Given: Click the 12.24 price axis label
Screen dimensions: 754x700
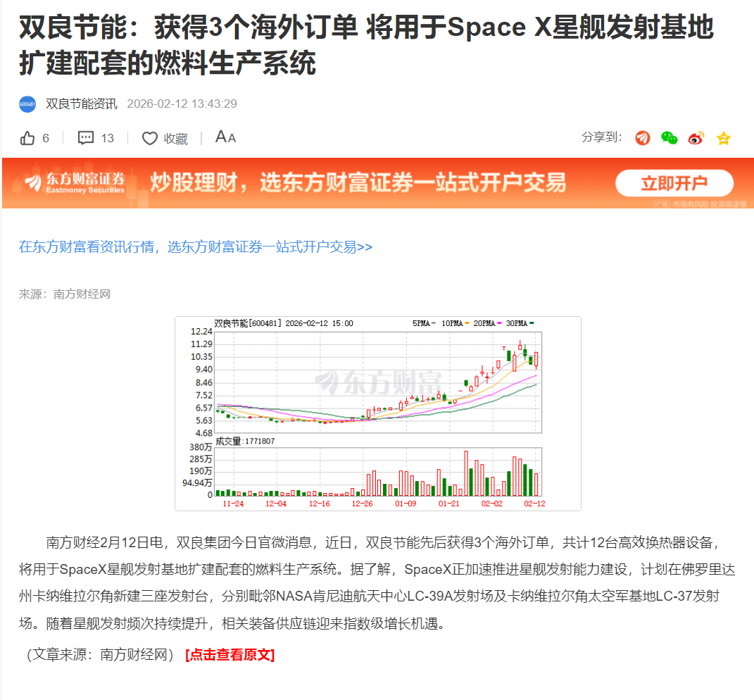Looking at the screenshot, I should 201,332.
